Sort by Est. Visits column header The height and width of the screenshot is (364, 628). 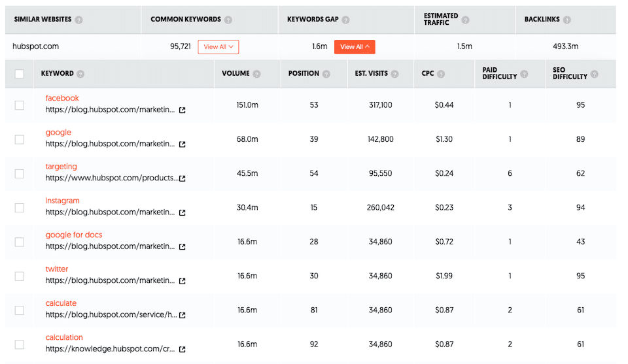tap(371, 74)
